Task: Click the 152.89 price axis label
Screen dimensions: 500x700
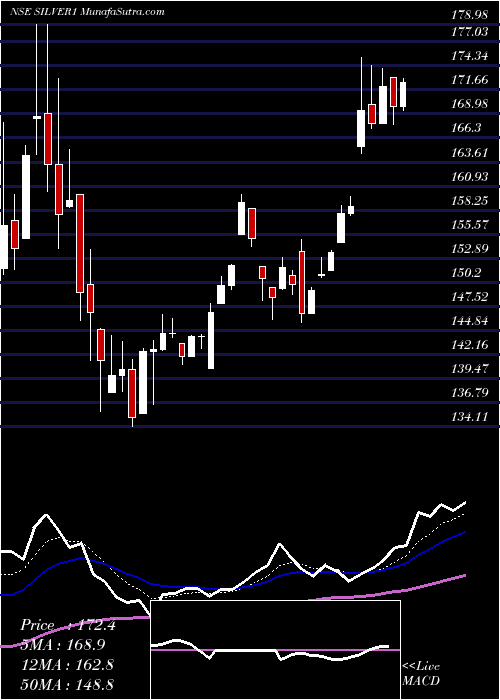Action: coord(469,249)
